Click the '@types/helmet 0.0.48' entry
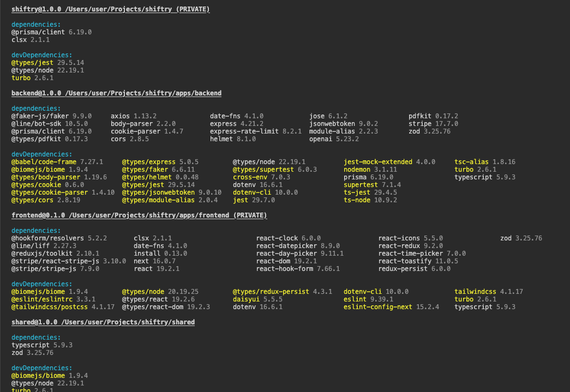Image resolution: width=570 pixels, height=392 pixels. click(160, 177)
